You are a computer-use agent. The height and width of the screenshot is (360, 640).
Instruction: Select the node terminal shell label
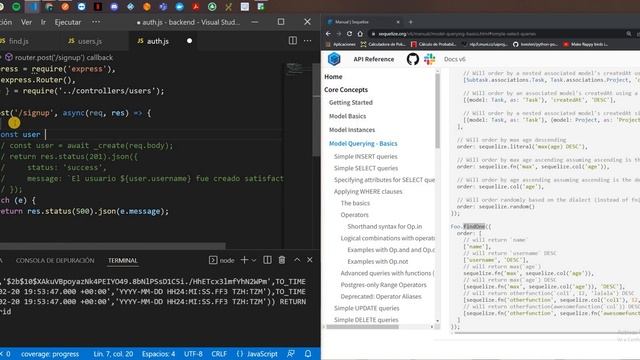click(222, 260)
